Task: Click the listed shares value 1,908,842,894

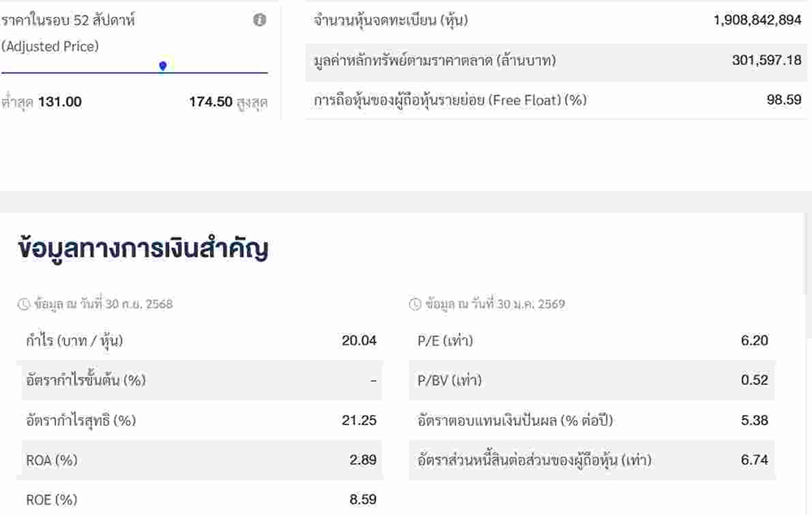Action: (x=757, y=20)
